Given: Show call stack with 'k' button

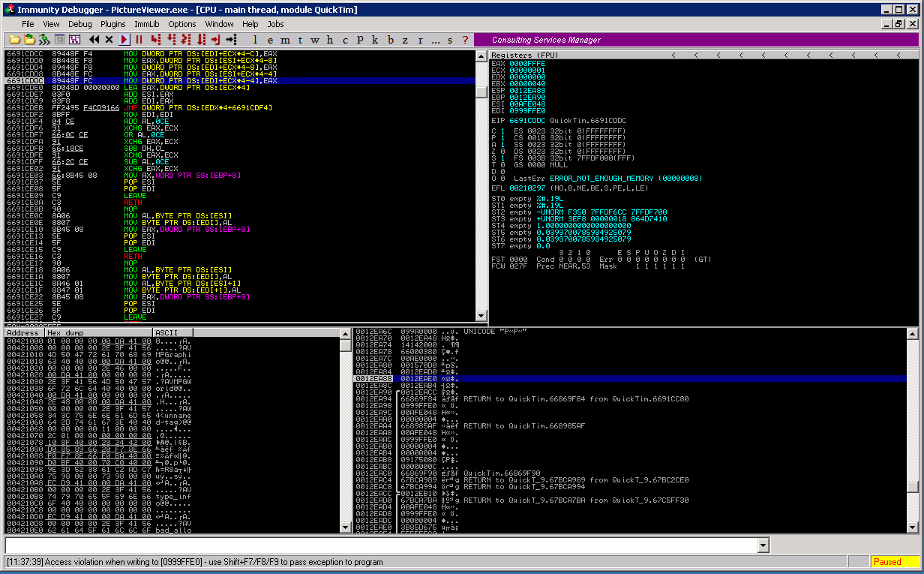Looking at the screenshot, I should (x=375, y=40).
